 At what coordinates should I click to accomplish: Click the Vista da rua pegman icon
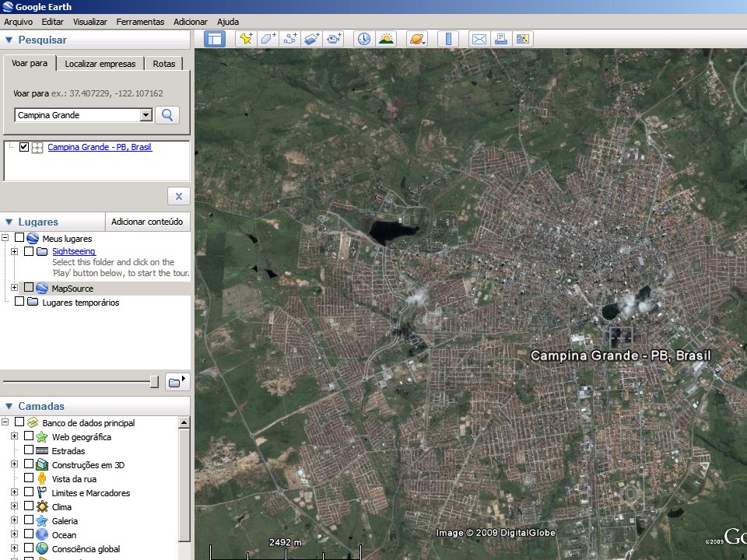[42, 478]
